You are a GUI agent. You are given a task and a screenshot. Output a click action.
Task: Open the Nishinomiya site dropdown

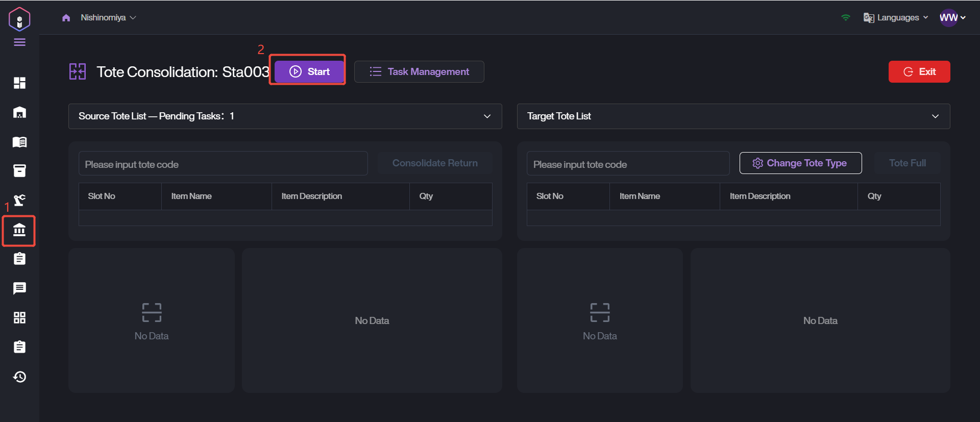pyautogui.click(x=108, y=18)
